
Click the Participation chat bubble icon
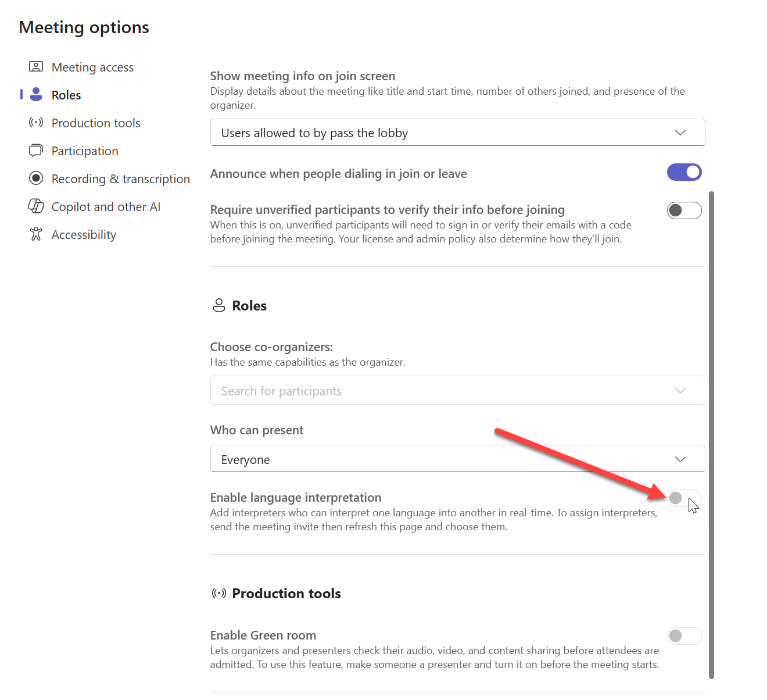(36, 151)
